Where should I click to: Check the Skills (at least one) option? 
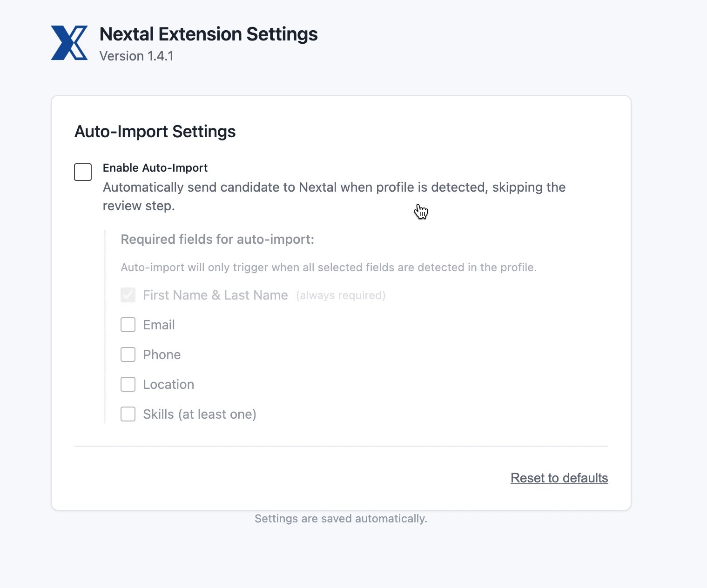click(128, 414)
